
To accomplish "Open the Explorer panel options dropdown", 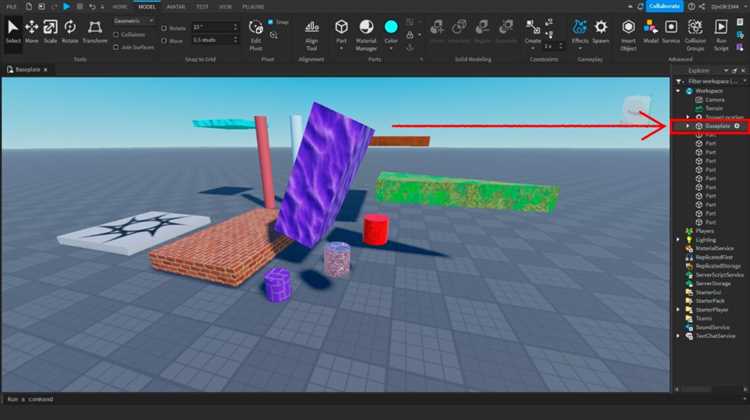I will click(x=726, y=70).
